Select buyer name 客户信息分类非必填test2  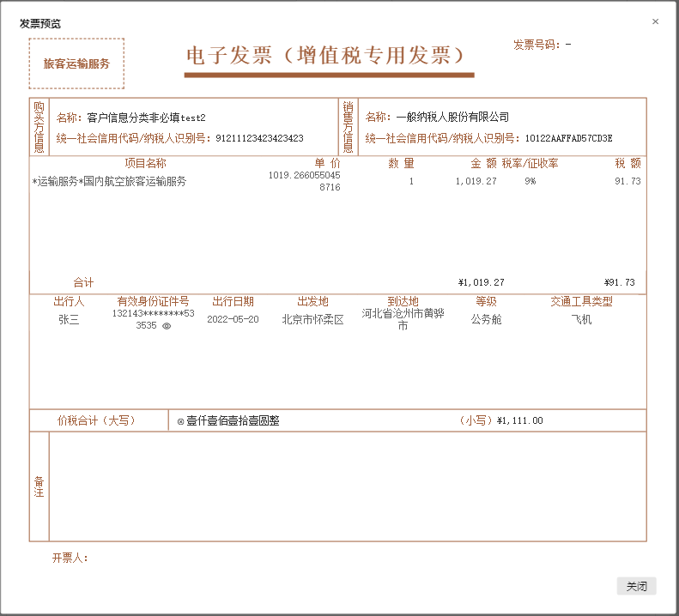tap(147, 118)
